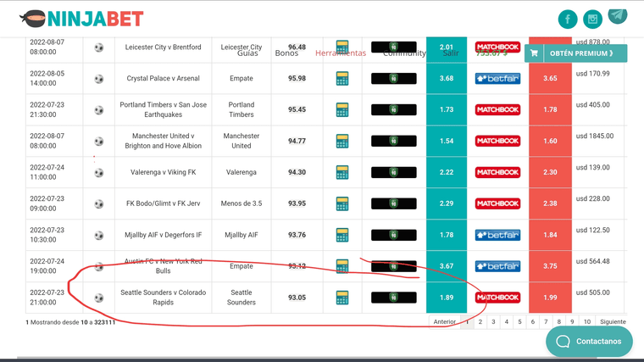Click lay odds 2.38 for FK Bodo/Glimt
This screenshot has height=362, width=644.
(x=550, y=203)
